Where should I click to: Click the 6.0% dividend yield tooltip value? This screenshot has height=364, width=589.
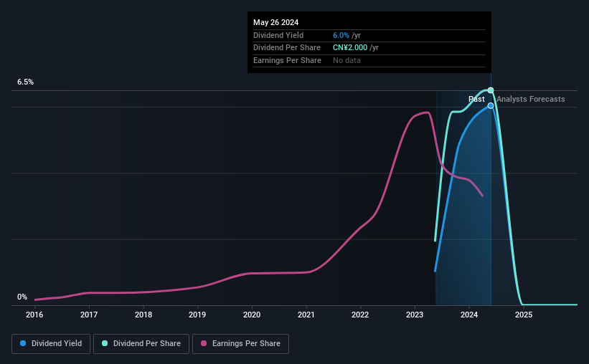point(341,35)
